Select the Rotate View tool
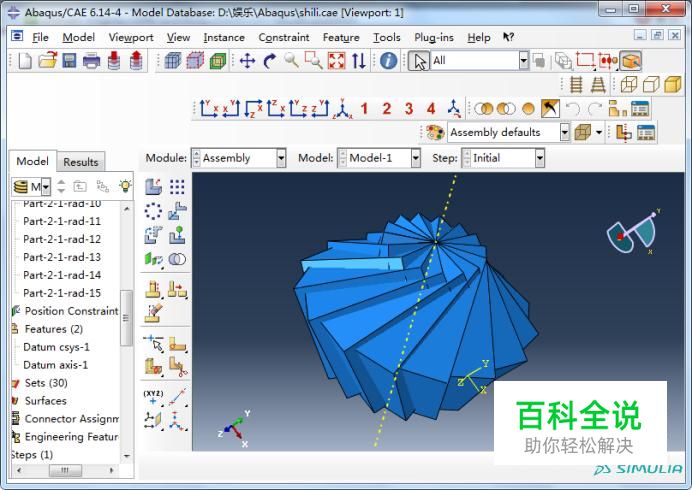The image size is (692, 490). coord(269,60)
